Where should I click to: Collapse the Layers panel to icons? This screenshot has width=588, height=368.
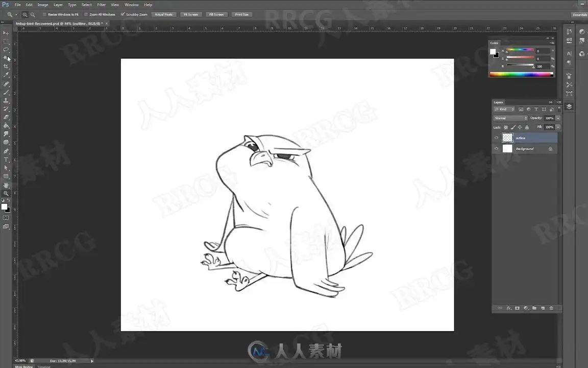[x=551, y=102]
